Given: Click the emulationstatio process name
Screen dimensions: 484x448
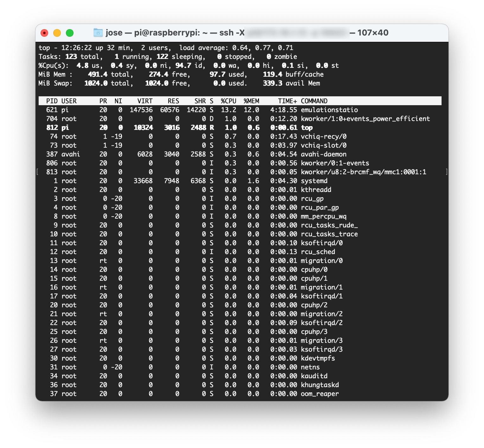Looking at the screenshot, I should (329, 110).
